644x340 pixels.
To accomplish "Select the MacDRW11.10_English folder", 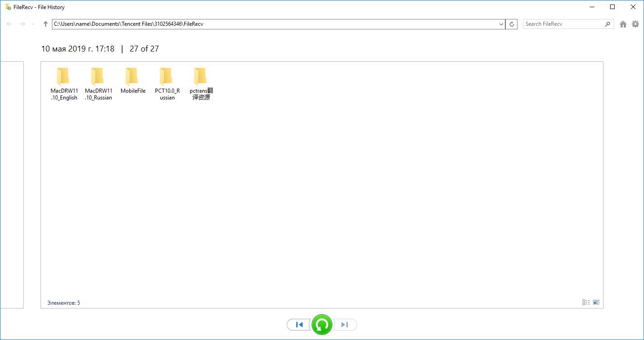I will (64, 84).
